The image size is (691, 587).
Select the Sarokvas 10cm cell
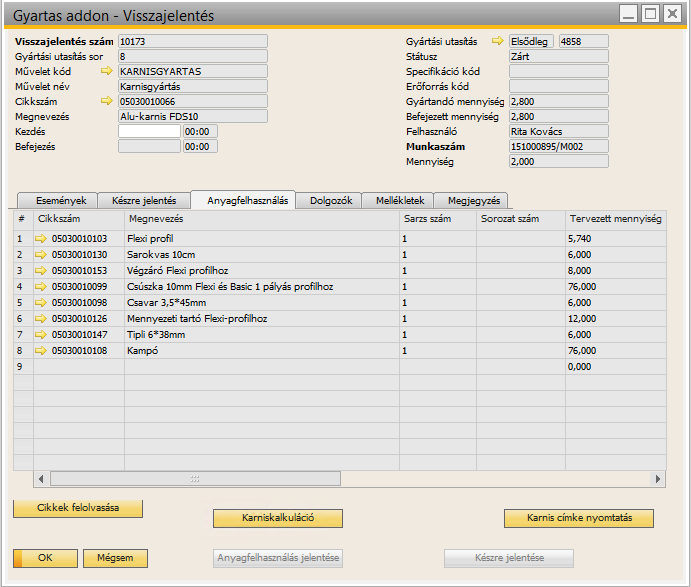(262, 254)
